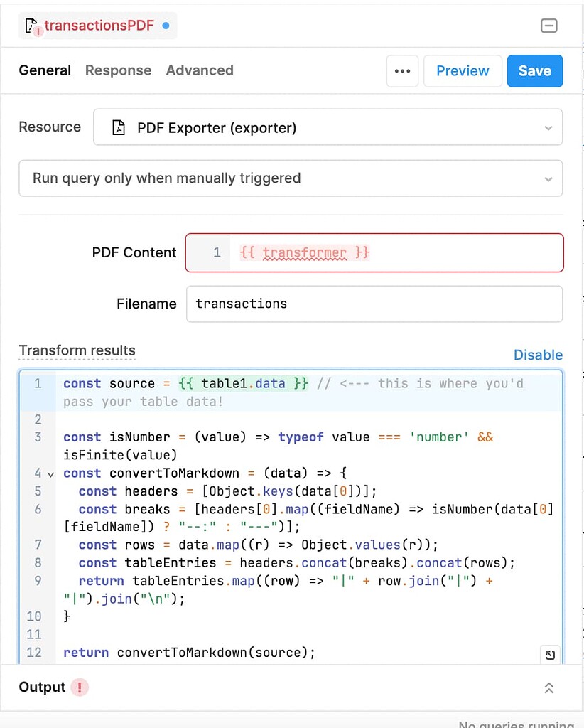The width and height of the screenshot is (584, 728).
Task: Collapse the query editor using the minus icon
Action: [548, 26]
